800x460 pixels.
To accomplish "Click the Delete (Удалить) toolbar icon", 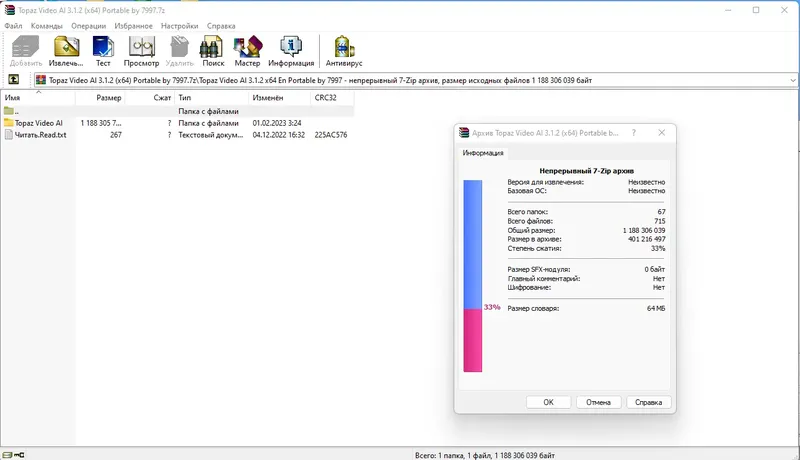I will [x=180, y=51].
